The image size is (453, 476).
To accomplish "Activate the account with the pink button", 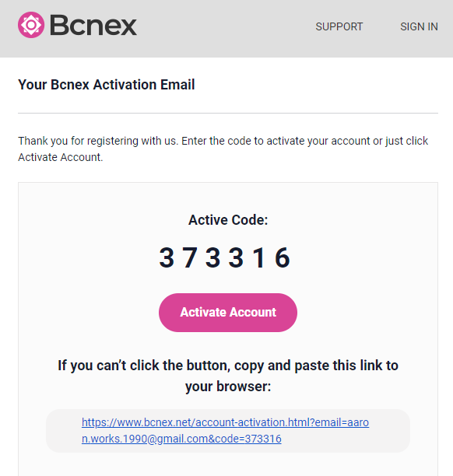I will [228, 313].
